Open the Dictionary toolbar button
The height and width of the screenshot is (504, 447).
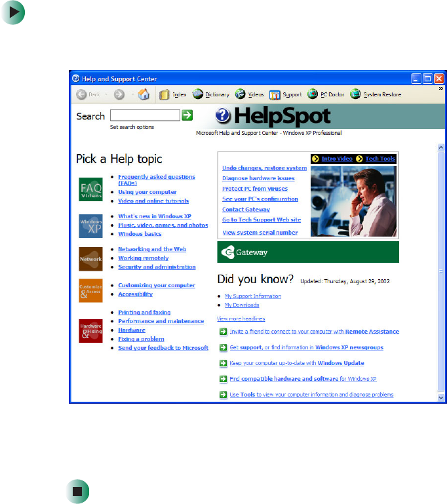pyautogui.click(x=211, y=94)
